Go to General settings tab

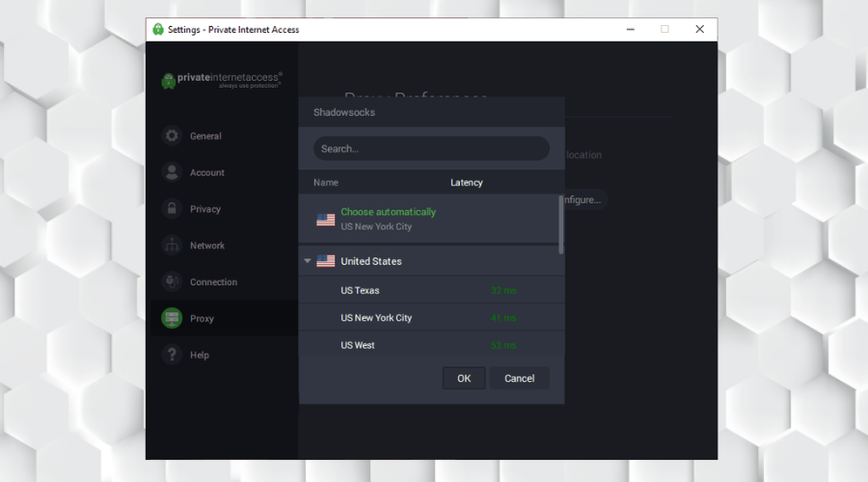click(205, 136)
